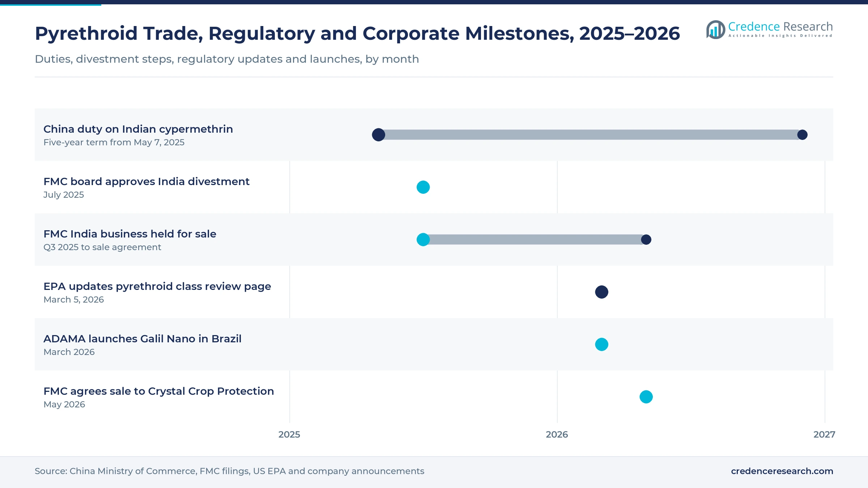
Task: Click 'FMC board approves India divestment' label
Action: pyautogui.click(x=146, y=181)
